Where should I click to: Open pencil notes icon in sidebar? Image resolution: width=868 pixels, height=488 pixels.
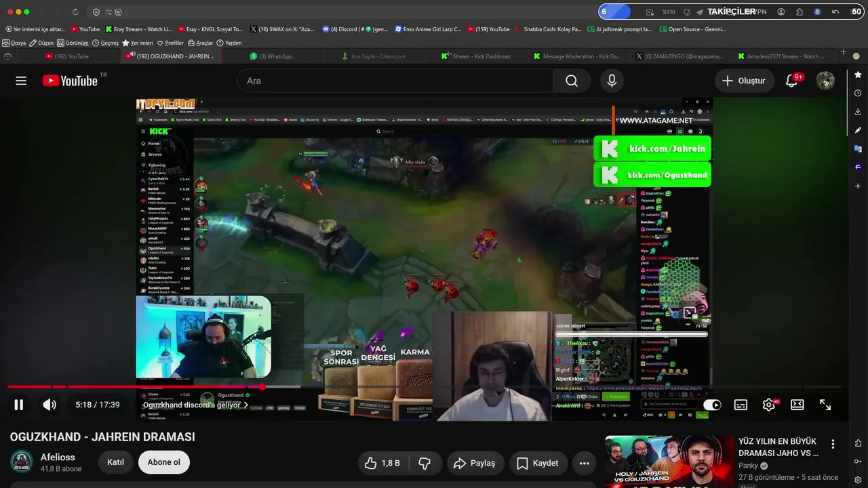pyautogui.click(x=858, y=130)
